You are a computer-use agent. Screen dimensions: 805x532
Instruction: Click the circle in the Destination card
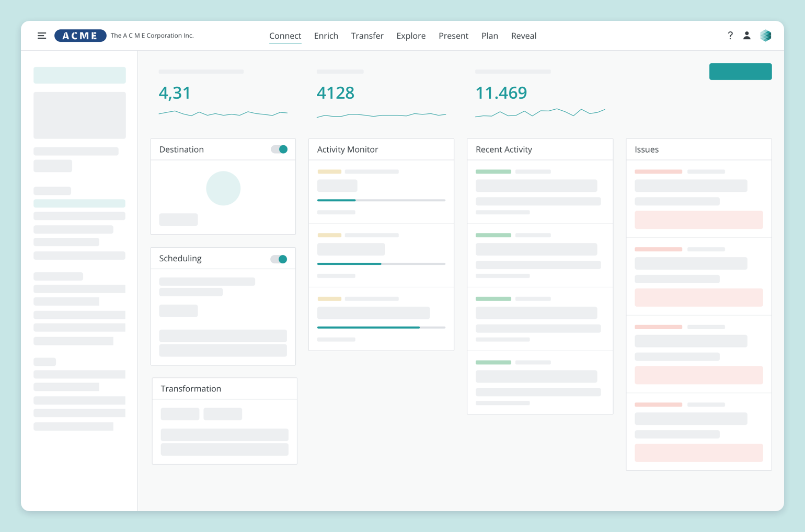(x=223, y=188)
